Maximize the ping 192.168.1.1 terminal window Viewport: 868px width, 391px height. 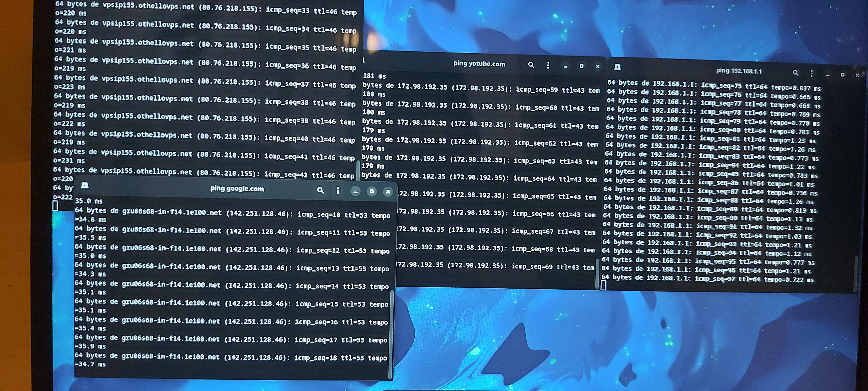pos(842,75)
